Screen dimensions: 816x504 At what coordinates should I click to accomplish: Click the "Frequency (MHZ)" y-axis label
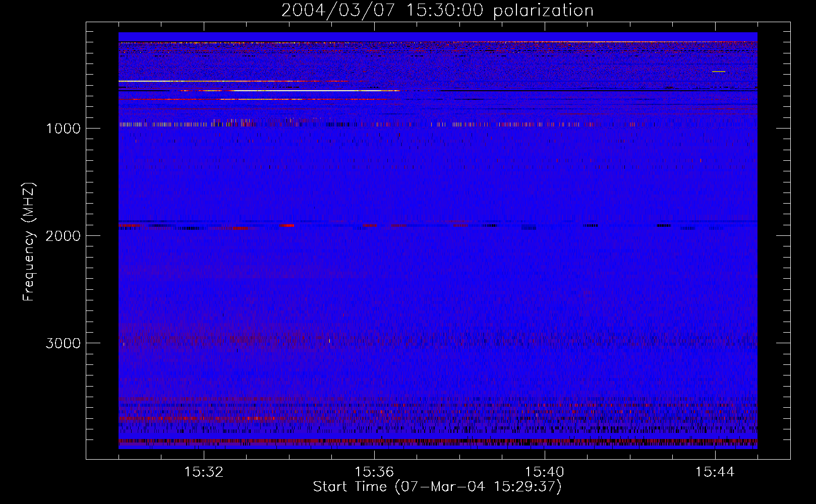29,242
